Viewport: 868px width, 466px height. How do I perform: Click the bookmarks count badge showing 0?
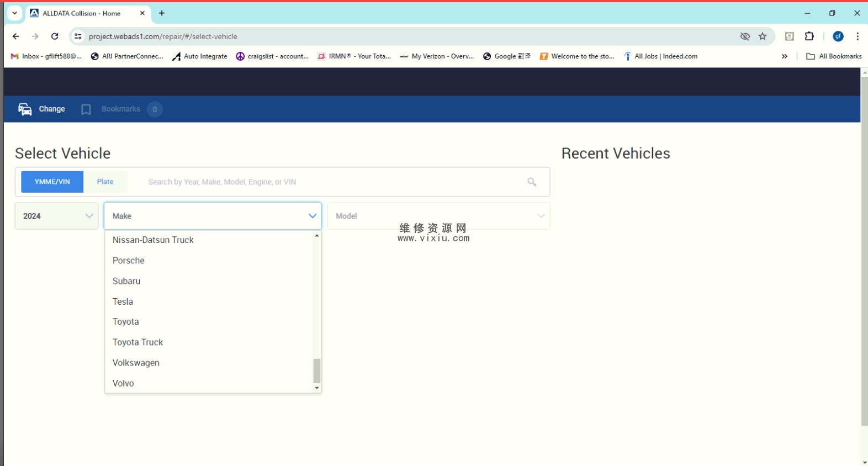point(155,109)
